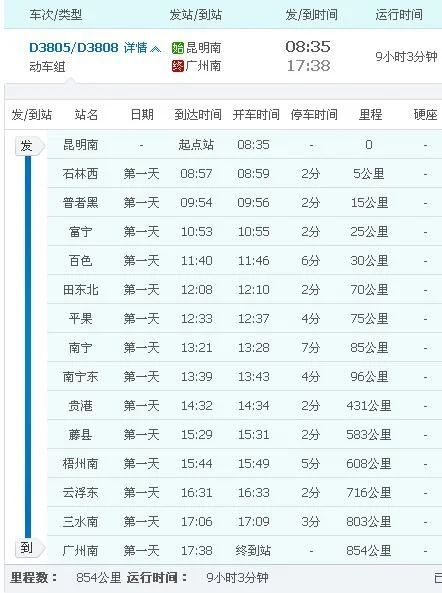442x593 pixels.
Task: Click the 到 arrival marker icon
Action: 29,548
